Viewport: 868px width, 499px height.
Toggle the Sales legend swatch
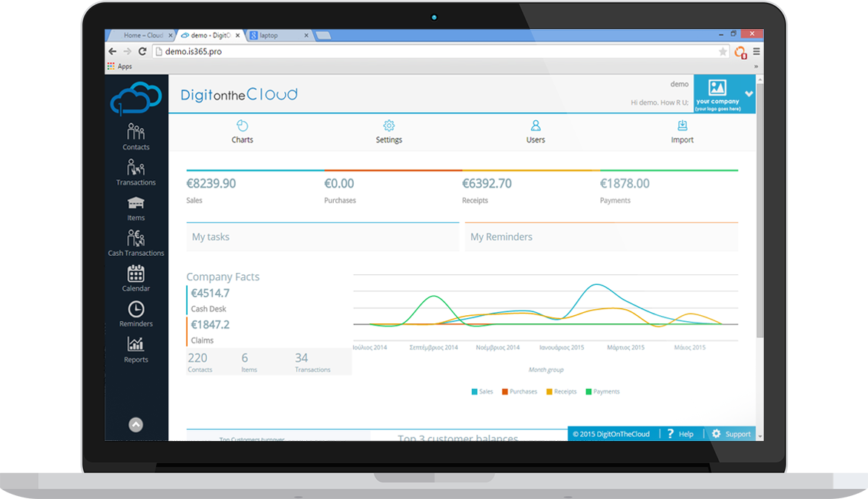[x=474, y=391]
